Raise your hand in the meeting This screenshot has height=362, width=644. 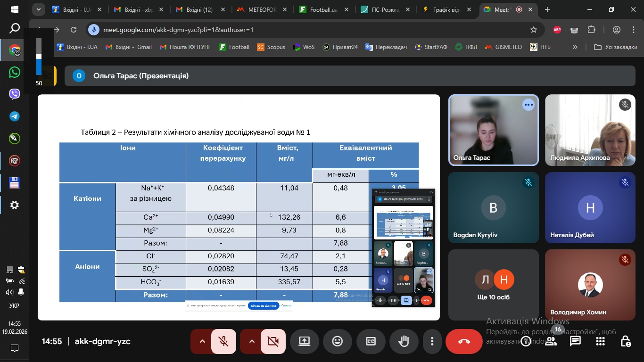404,341
